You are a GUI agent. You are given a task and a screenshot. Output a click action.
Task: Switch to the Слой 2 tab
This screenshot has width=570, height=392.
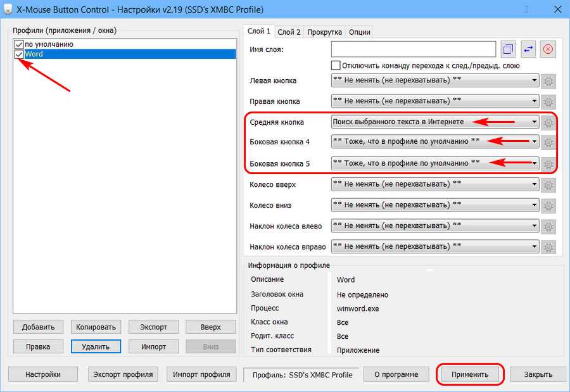[x=289, y=32]
